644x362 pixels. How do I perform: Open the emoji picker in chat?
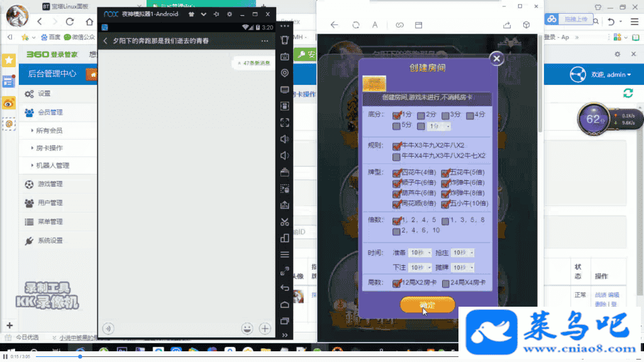247,328
